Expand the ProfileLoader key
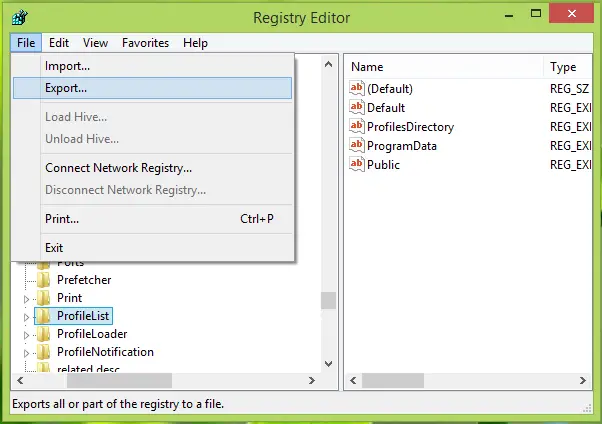Screen dimensions: 602x424 26,335
